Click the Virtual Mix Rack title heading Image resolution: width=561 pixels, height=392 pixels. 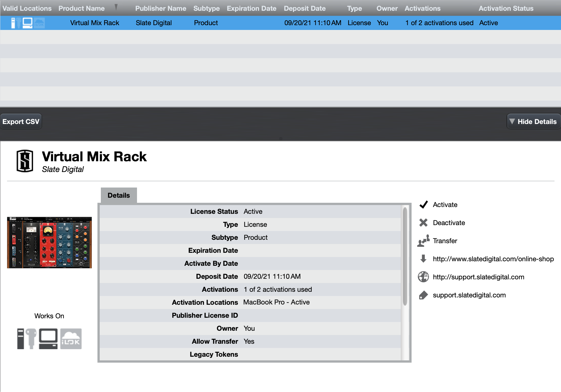[94, 156]
